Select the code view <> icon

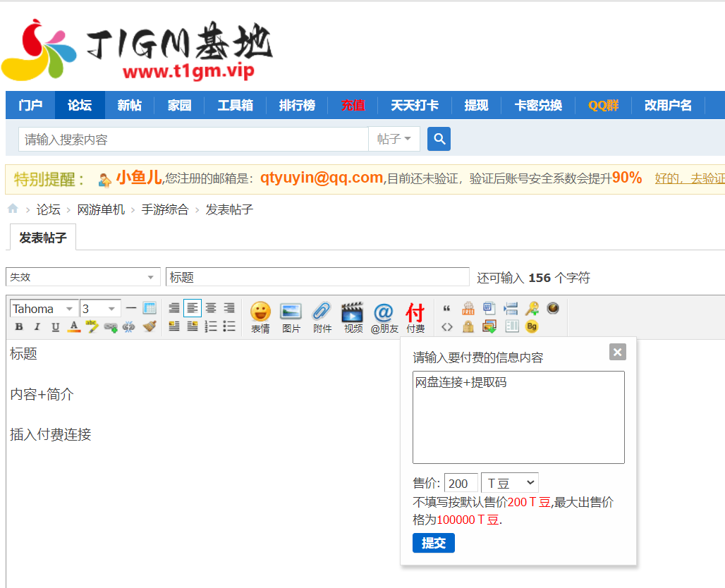coord(446,326)
